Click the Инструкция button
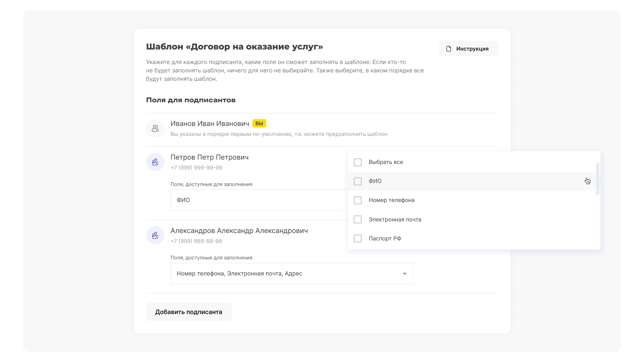Viewport: 644px width, 362px height. pos(469,49)
